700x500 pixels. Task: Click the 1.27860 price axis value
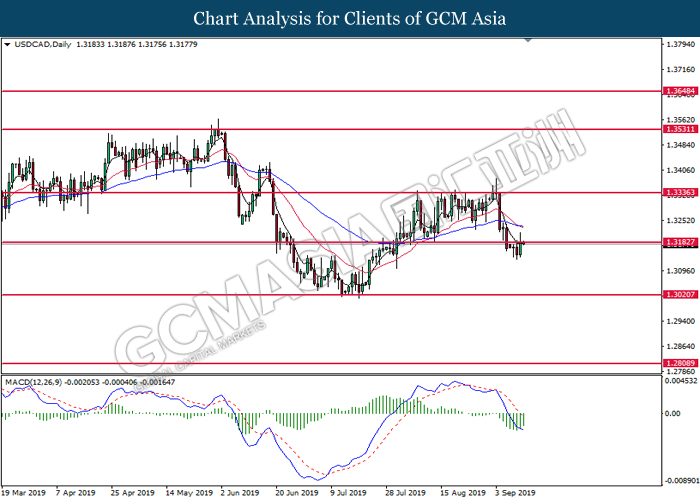click(681, 371)
